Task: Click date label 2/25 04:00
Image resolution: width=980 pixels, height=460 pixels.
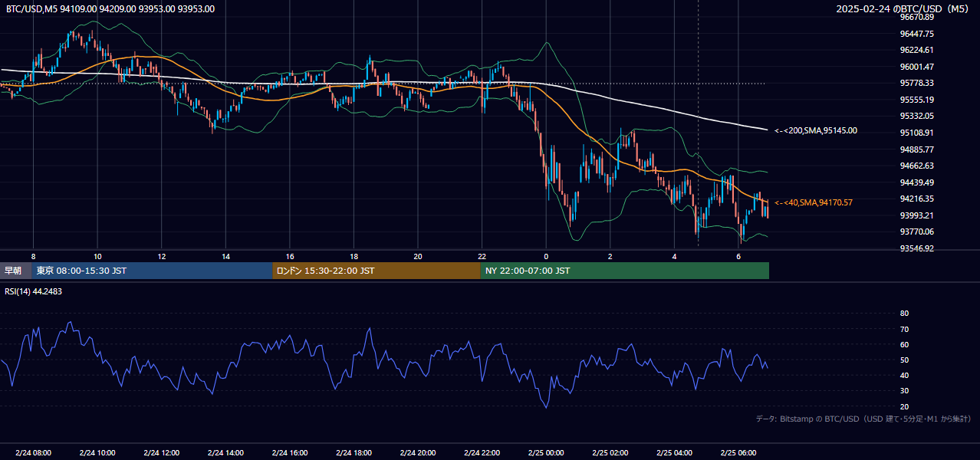Action: point(674,452)
